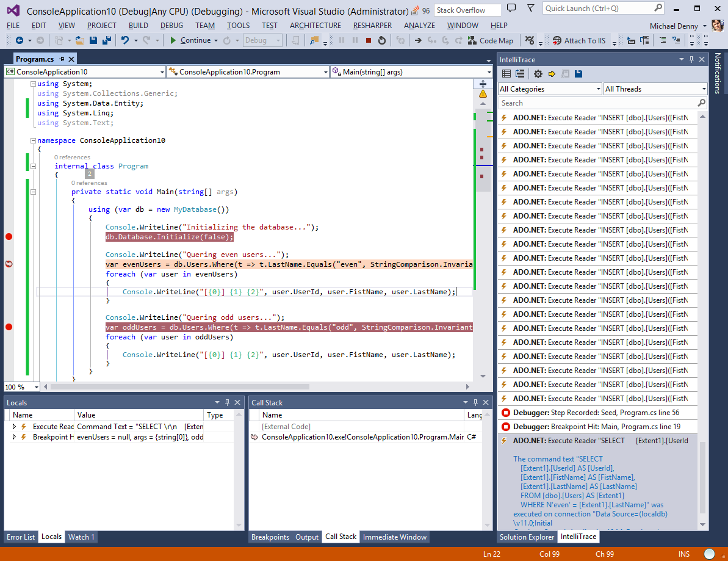Expand the Breakpoint Hit row in Locals
728x561 pixels.
[14, 437]
